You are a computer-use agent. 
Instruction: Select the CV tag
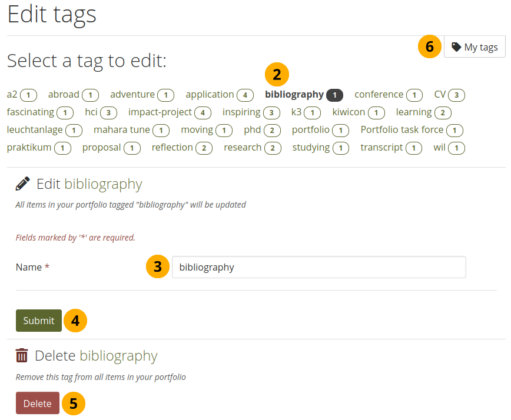(x=440, y=94)
